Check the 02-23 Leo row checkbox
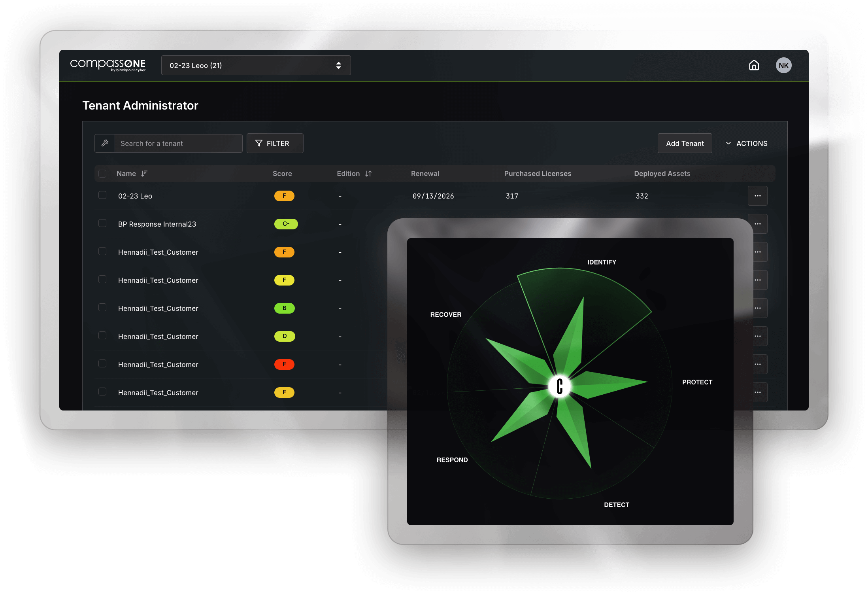Image resolution: width=868 pixels, height=594 pixels. pos(102,195)
